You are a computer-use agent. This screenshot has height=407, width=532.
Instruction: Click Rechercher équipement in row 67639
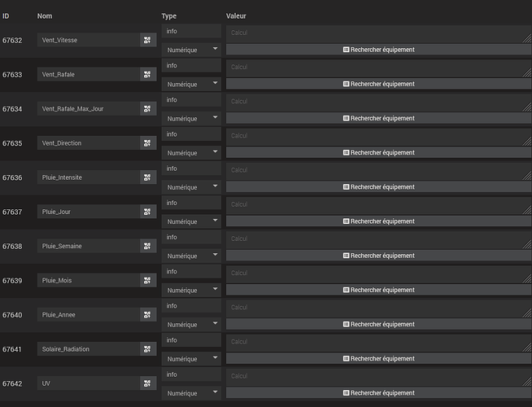pos(378,290)
